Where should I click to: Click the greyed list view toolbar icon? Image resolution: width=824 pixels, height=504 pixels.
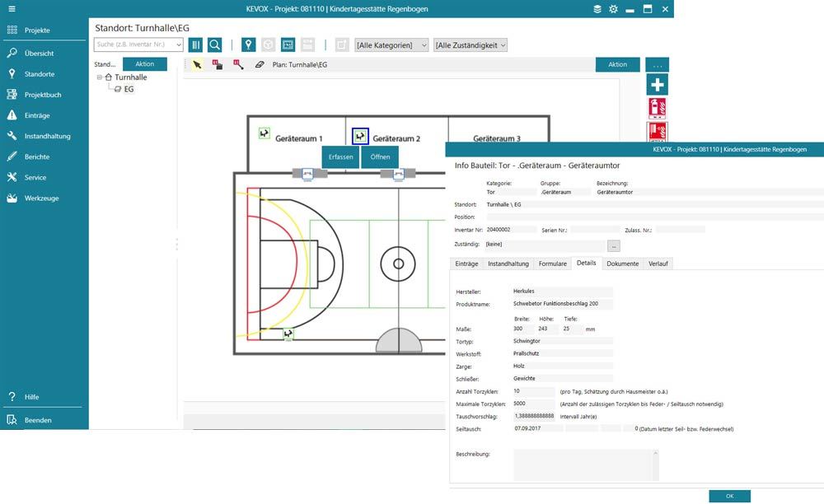pyautogui.click(x=308, y=45)
